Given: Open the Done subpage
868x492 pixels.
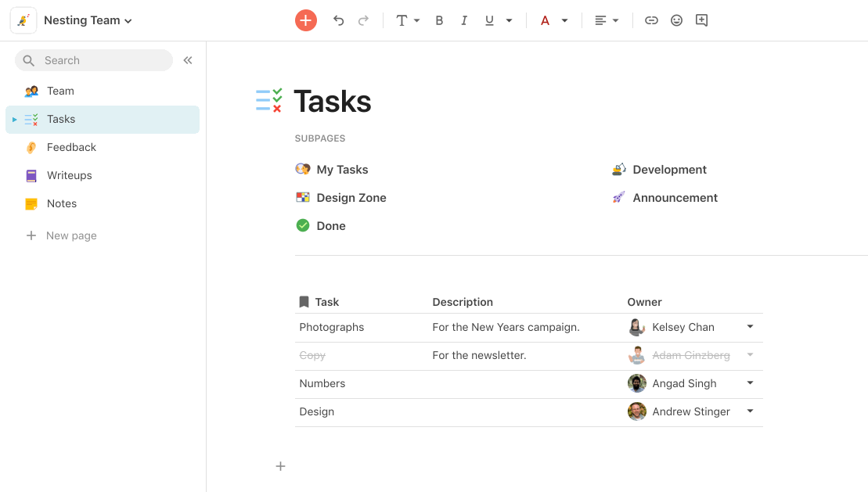Looking at the screenshot, I should (321, 226).
